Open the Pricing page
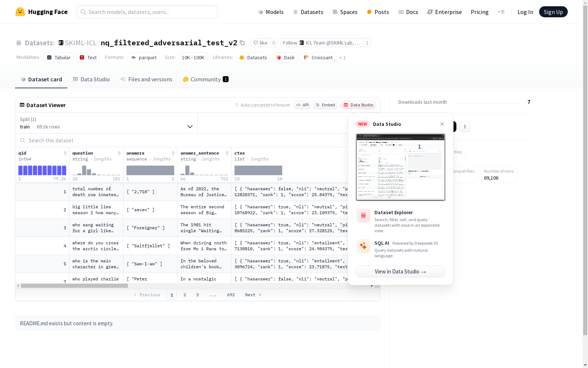 coord(480,12)
